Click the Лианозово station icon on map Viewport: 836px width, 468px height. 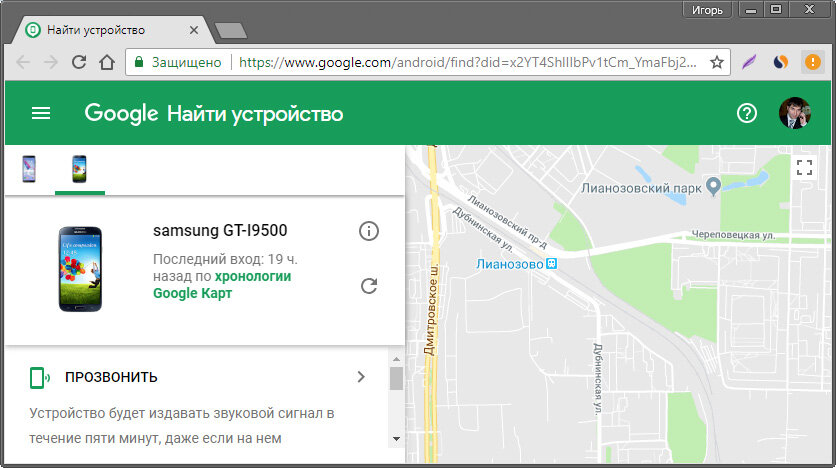(x=551, y=264)
